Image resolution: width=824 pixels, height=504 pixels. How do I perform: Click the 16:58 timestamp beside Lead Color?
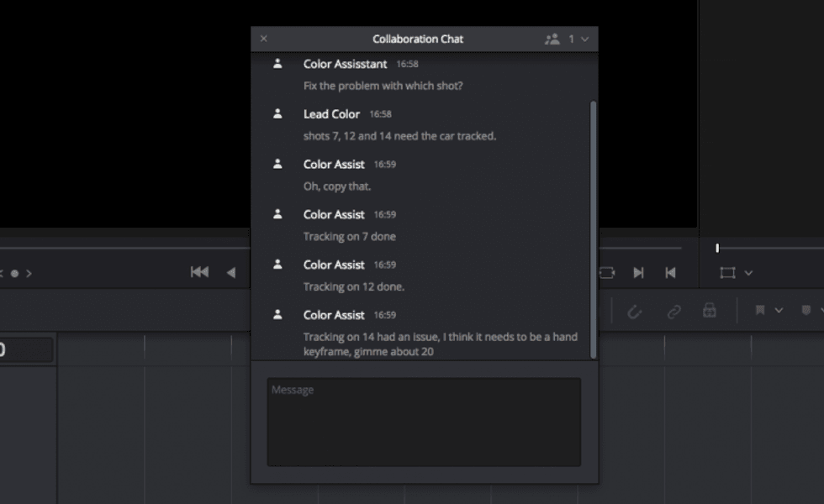click(380, 114)
